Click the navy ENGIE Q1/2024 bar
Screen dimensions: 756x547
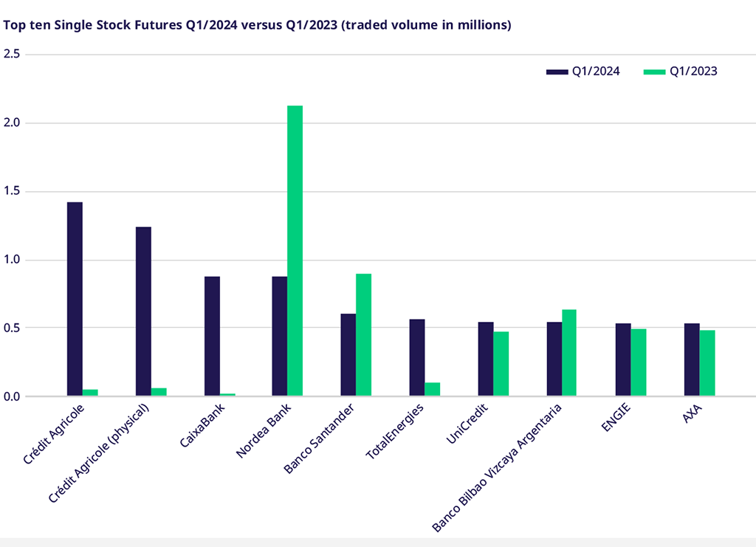(623, 359)
